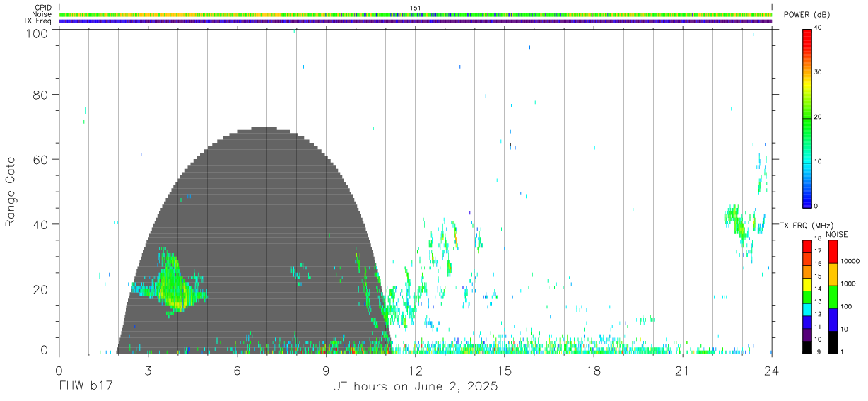Click the 12 hour tick label on UT axis
This screenshot has width=868, height=401.
415,370
